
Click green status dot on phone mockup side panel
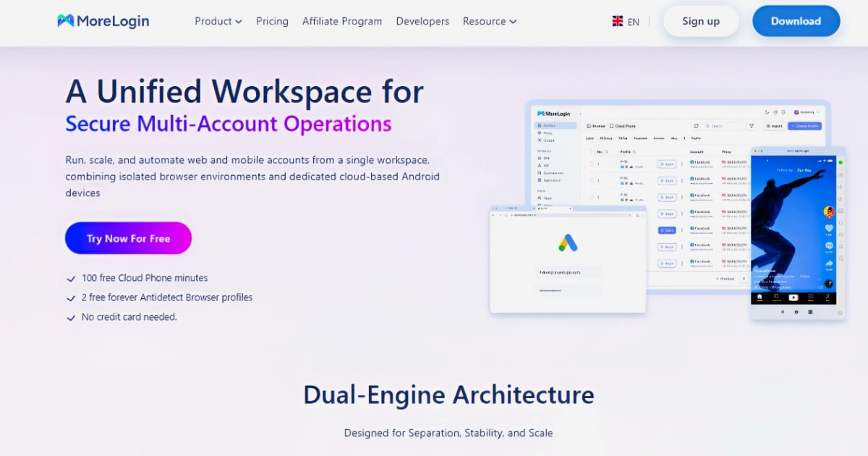pyautogui.click(x=841, y=162)
